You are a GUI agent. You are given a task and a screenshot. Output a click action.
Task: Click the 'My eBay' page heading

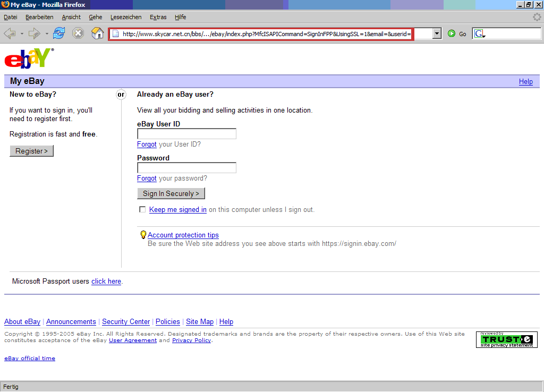pyautogui.click(x=27, y=81)
